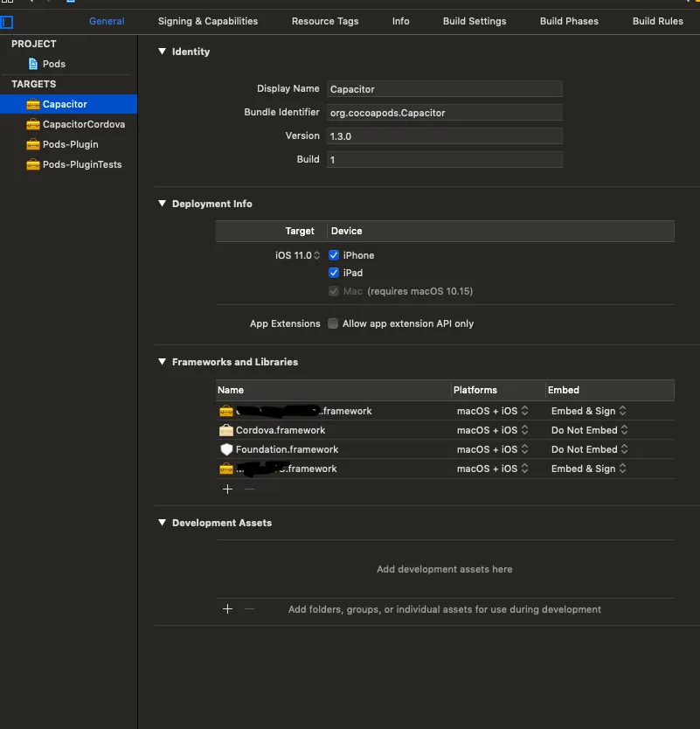
Task: Collapse the Frameworks and Libraries section
Action: [162, 361]
